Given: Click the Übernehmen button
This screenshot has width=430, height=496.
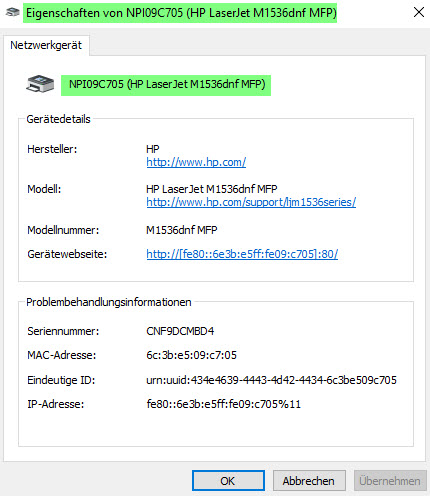Looking at the screenshot, I should 390,481.
